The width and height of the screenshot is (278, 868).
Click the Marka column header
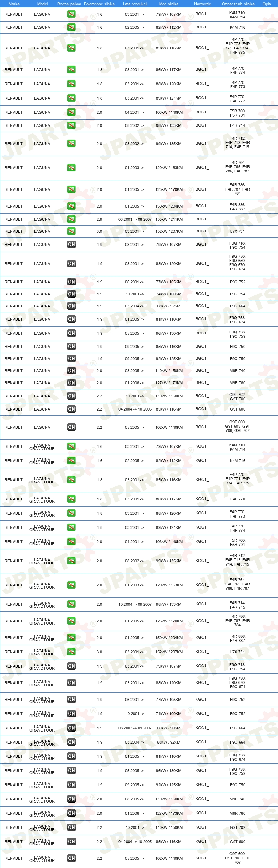pos(14,4)
